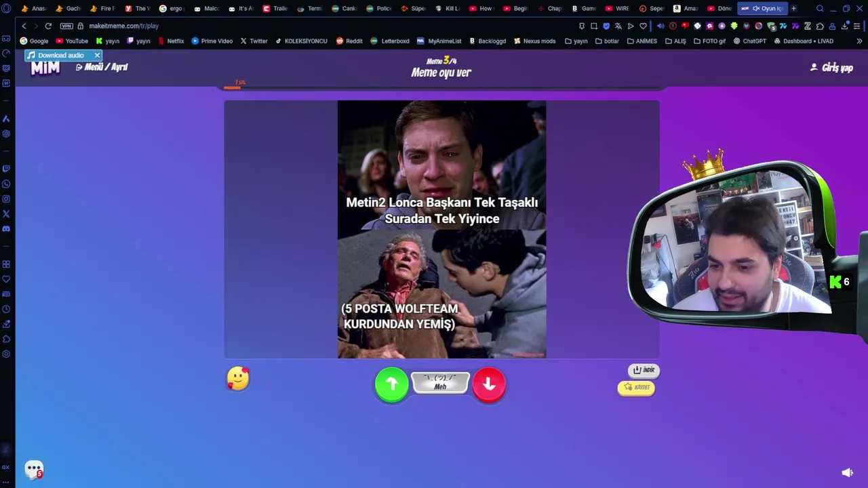
Task: Open sidebar history clock icon
Action: pyautogui.click(x=6, y=309)
